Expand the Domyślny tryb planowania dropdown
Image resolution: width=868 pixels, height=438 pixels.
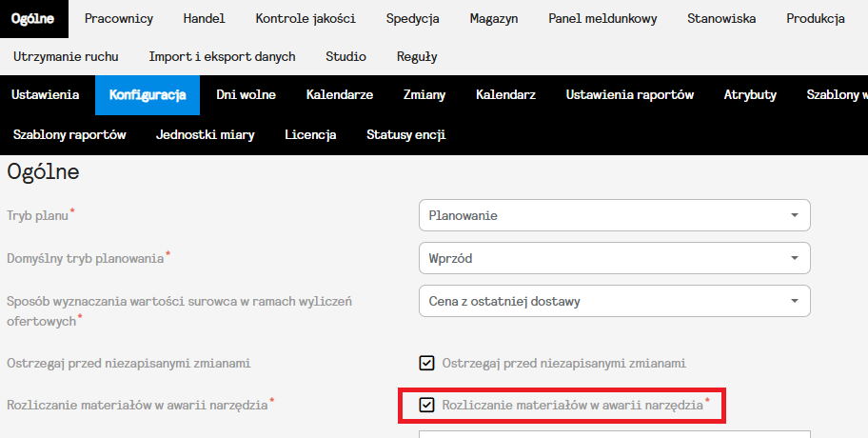pyautogui.click(x=614, y=258)
